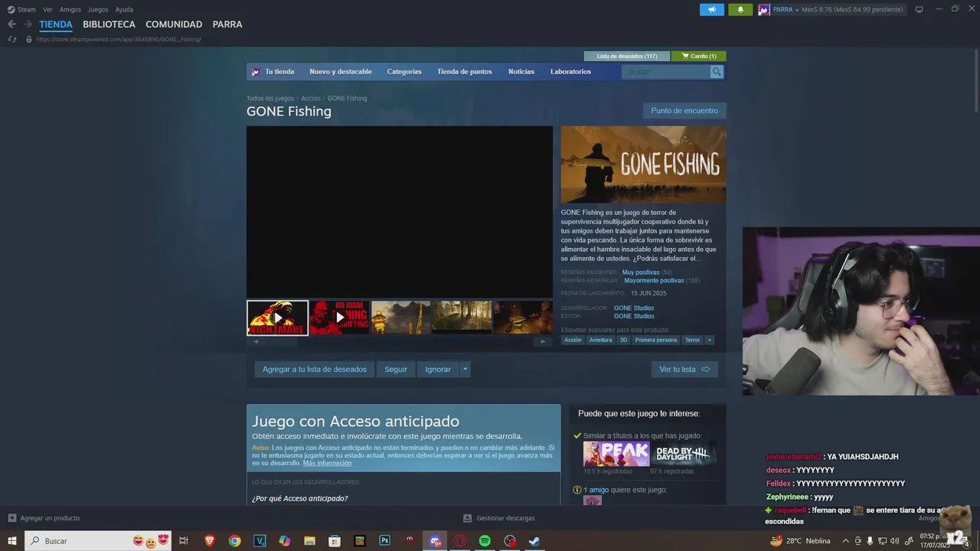Image resolution: width=980 pixels, height=551 pixels.
Task: Open editor GONE Studios link
Action: 634,316
